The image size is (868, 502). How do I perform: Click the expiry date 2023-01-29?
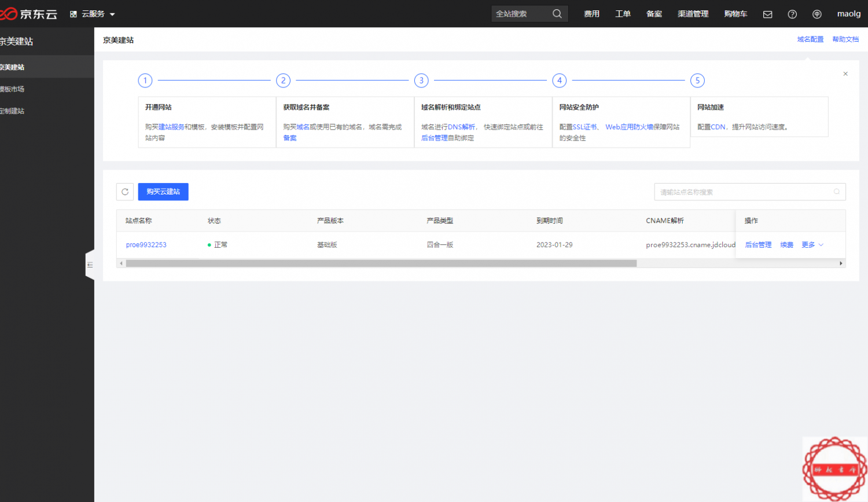click(554, 245)
